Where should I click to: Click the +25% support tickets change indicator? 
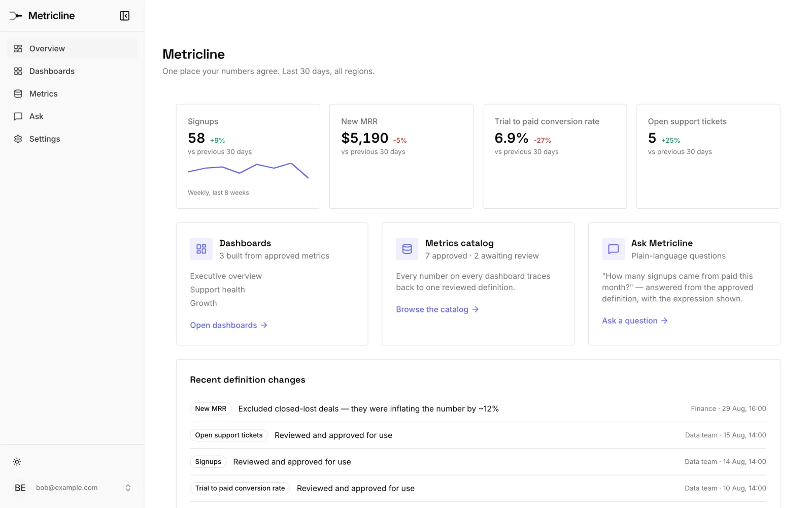coord(670,141)
